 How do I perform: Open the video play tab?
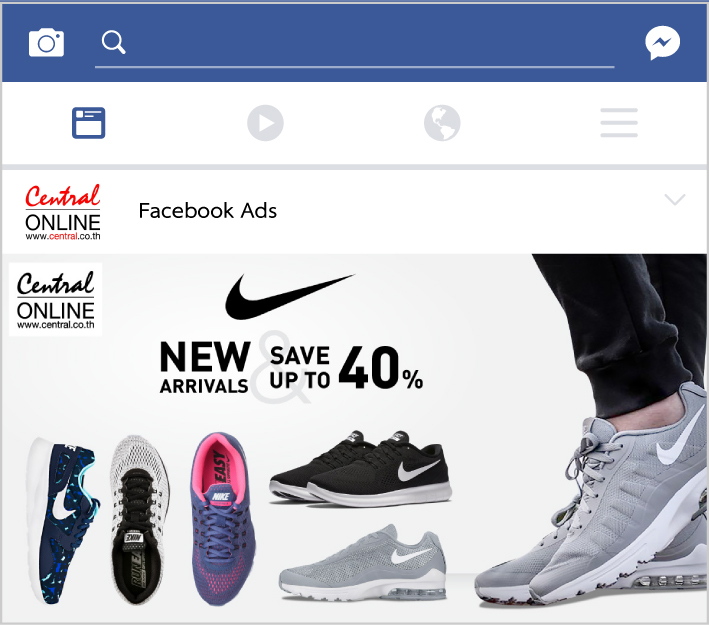(265, 123)
